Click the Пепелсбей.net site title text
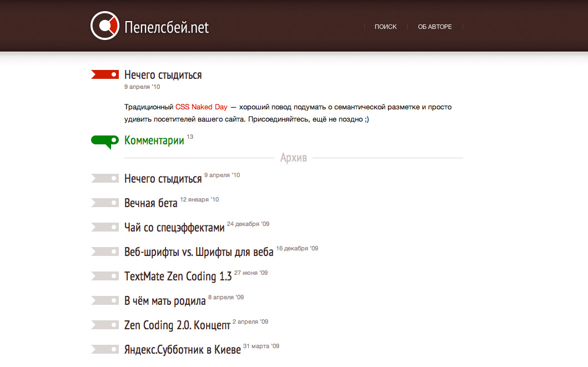The image size is (588, 367). coord(167,27)
